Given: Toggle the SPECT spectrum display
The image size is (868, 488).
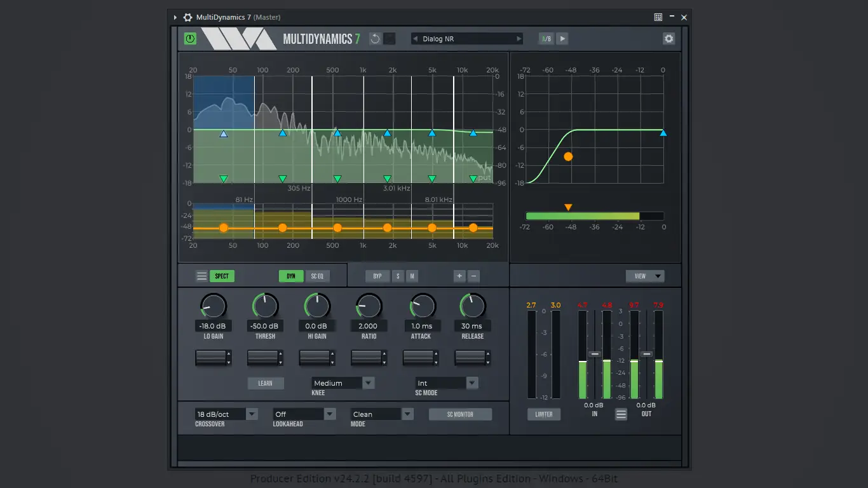Looking at the screenshot, I should click(222, 276).
